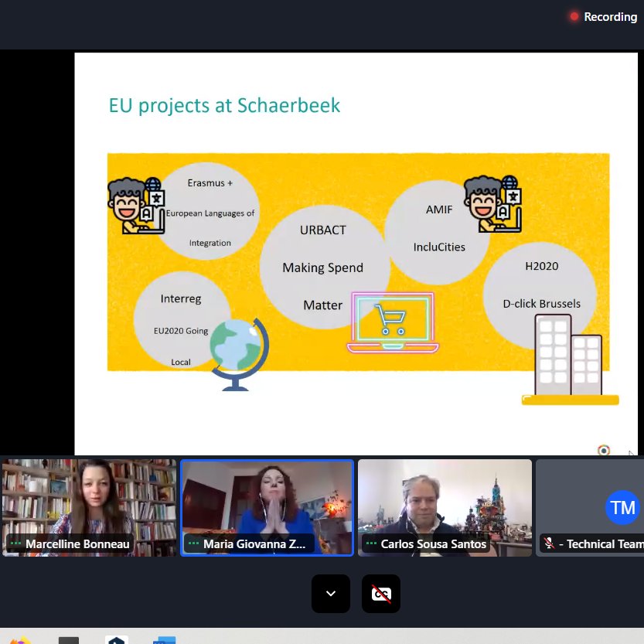Click the translator character beside AMIF
The image size is (644, 644).
(492, 204)
